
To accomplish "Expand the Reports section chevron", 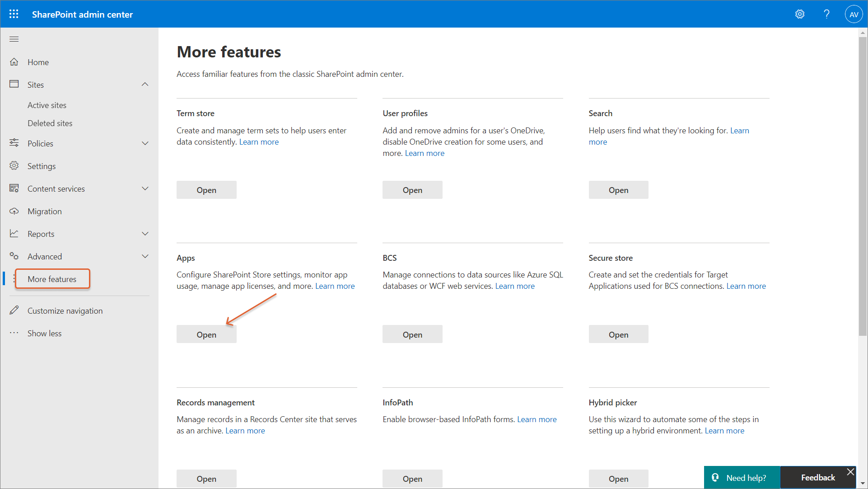I will click(145, 234).
